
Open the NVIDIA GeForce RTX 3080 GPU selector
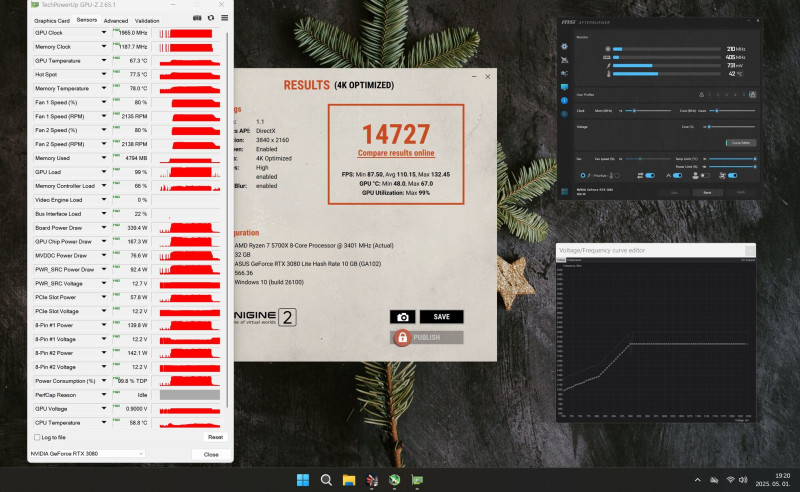pyautogui.click(x=87, y=454)
